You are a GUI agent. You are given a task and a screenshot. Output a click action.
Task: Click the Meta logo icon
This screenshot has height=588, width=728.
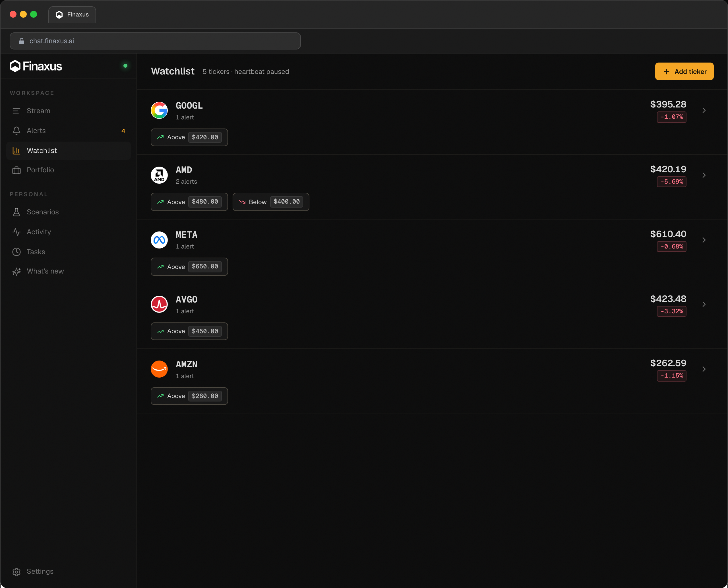[x=159, y=240]
